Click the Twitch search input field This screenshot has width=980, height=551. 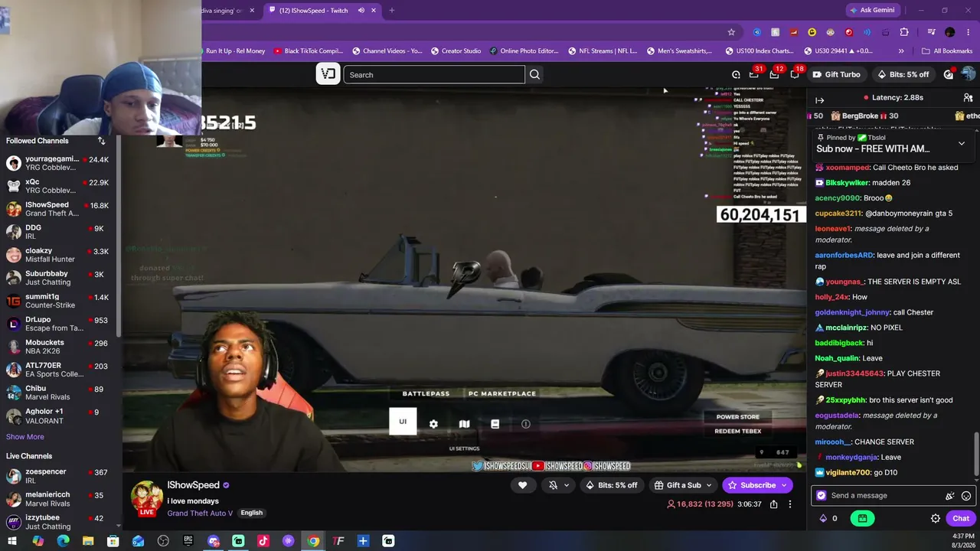click(434, 74)
